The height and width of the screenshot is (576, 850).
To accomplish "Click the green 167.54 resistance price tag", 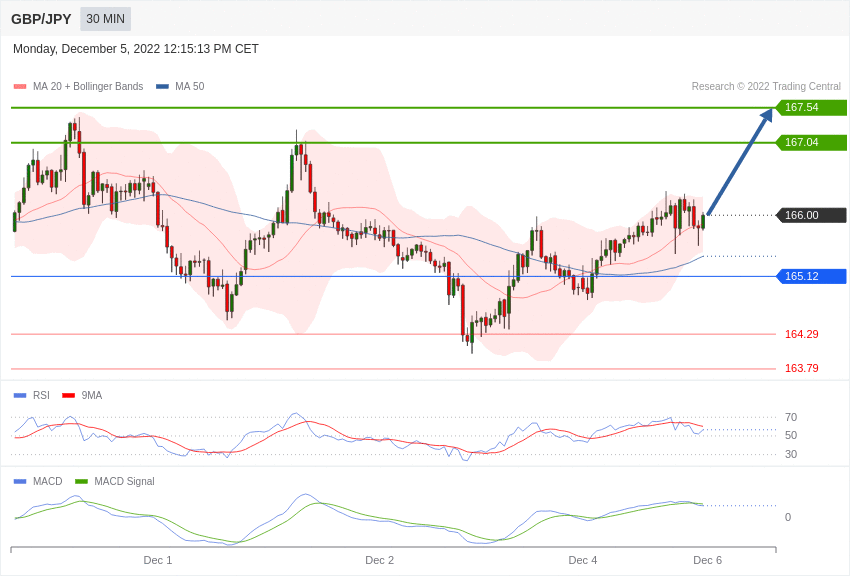I will click(811, 107).
